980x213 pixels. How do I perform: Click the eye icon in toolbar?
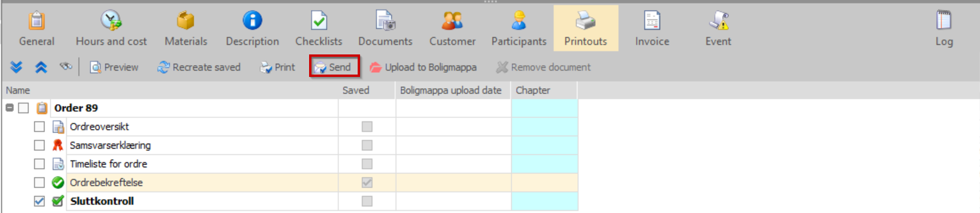pyautogui.click(x=66, y=66)
